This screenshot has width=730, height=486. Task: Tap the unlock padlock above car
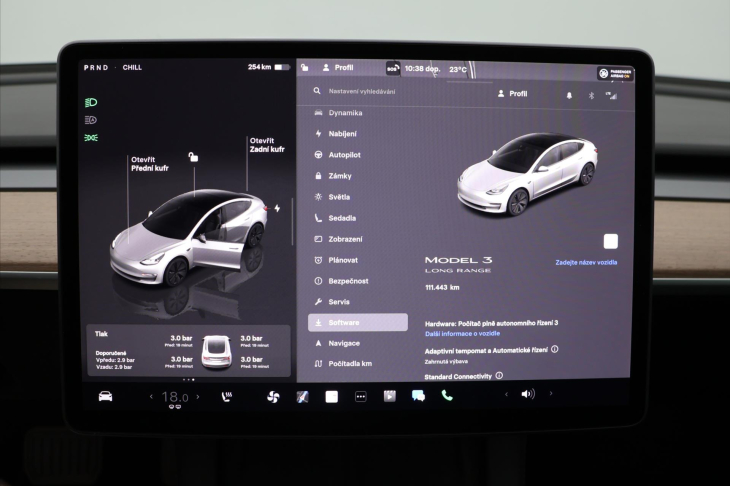193,157
